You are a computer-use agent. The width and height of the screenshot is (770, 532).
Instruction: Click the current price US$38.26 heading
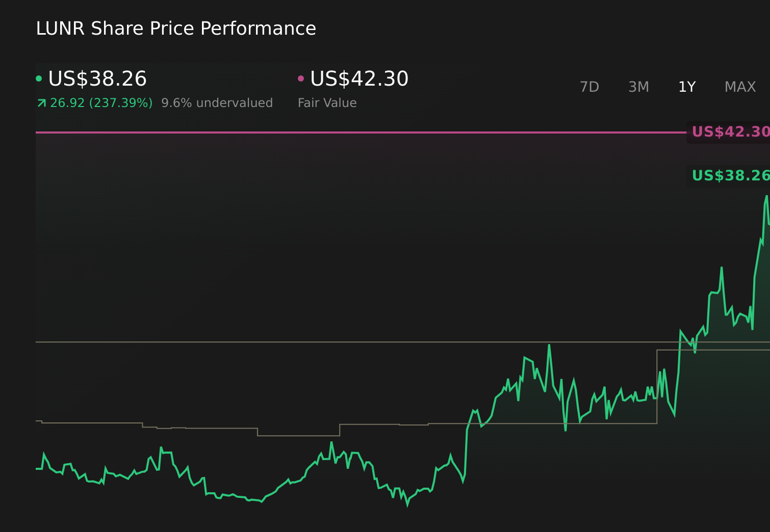click(97, 79)
